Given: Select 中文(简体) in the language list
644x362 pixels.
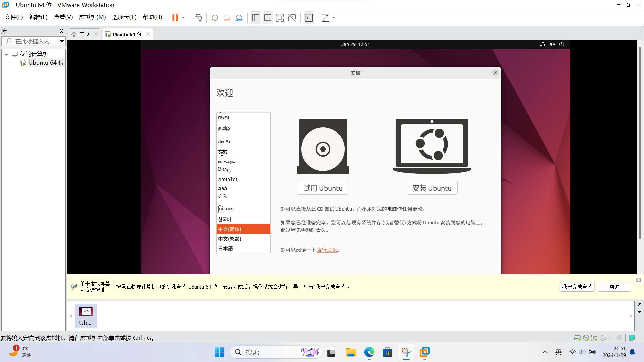Looking at the screenshot, I should point(244,229).
